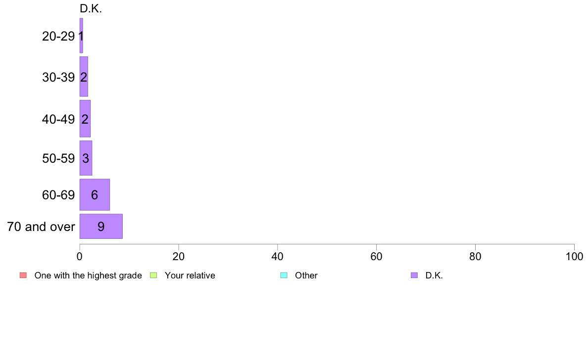Screen dimensions: 588x364
Task: Click the 50-59 bar showing 3
Action: click(x=86, y=158)
